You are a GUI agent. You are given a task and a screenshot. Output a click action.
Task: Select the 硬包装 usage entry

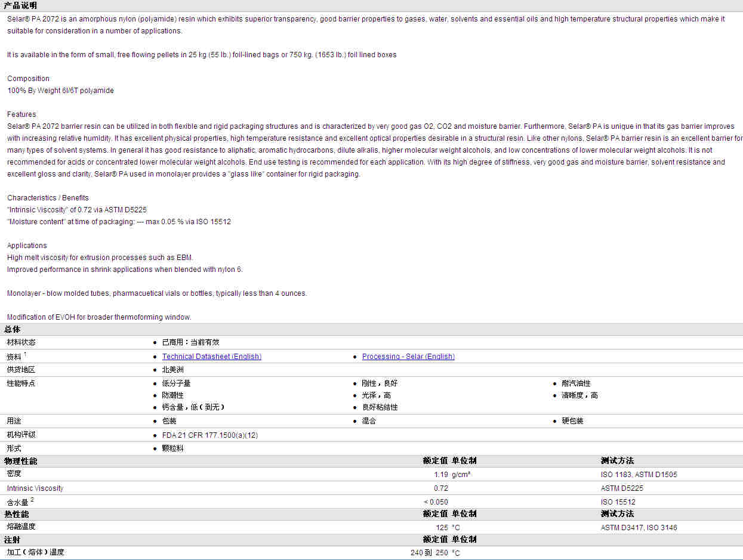coord(573,421)
